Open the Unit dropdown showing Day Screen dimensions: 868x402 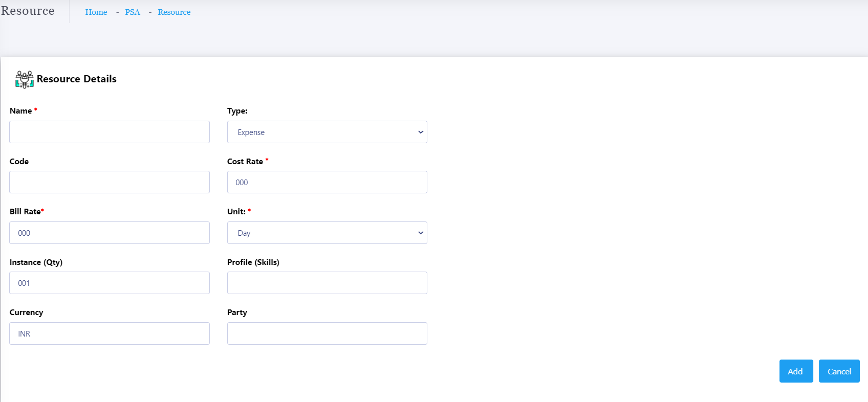point(327,233)
